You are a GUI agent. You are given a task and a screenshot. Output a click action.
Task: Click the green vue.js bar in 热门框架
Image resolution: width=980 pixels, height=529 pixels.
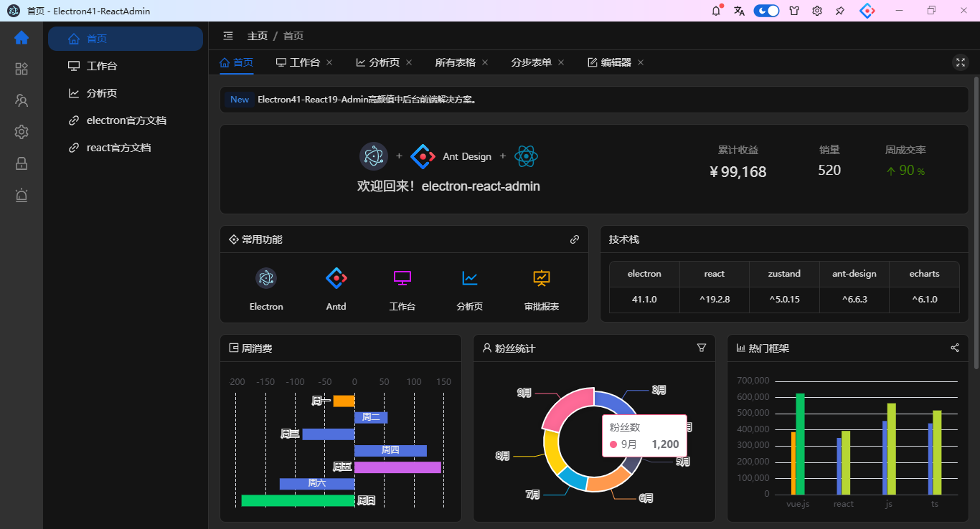[x=801, y=444]
